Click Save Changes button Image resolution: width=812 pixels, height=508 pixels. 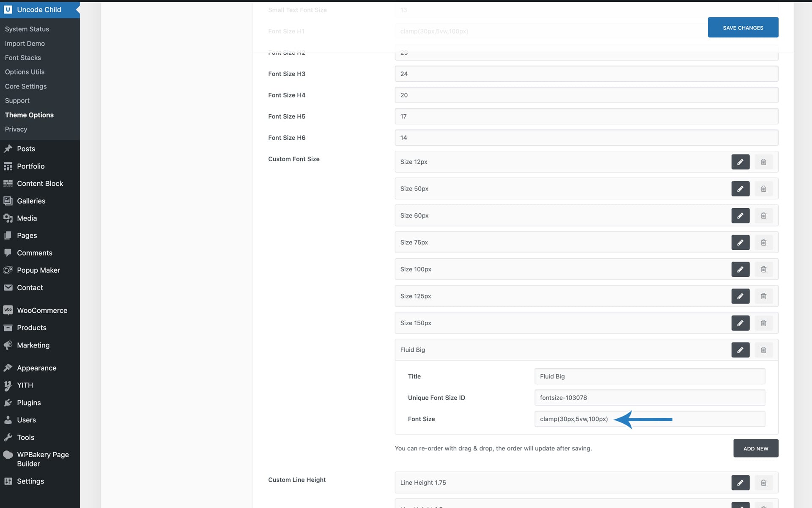click(x=743, y=28)
